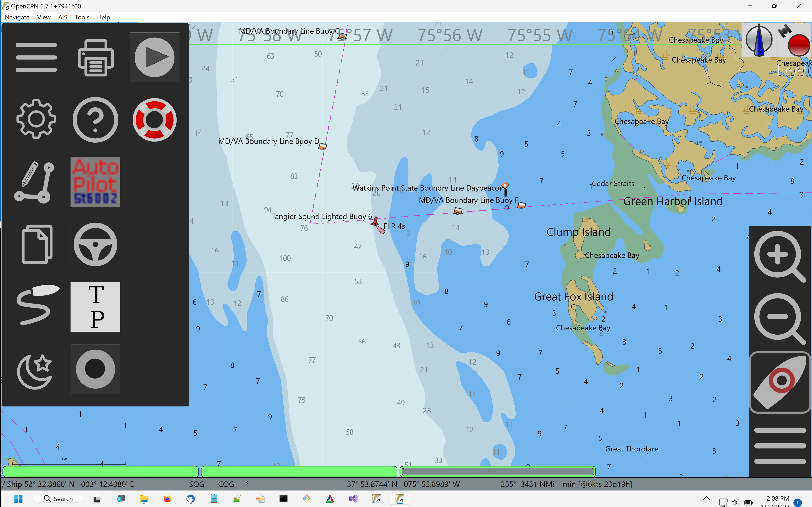Select the second green chart piano bar
This screenshot has width=812, height=507.
click(299, 472)
